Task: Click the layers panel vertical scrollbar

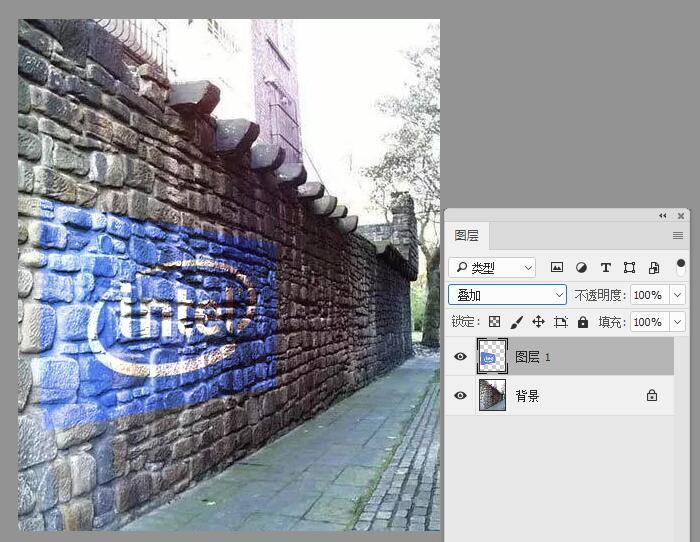Action: click(x=681, y=438)
